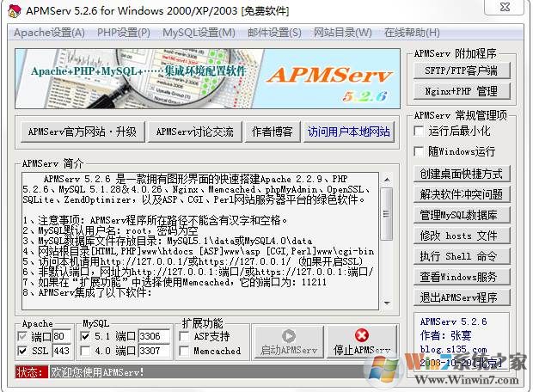Viewport: 533px width, 392px height.
Task: Click the line about MySQL默认用户名: root
Action: coord(111,231)
